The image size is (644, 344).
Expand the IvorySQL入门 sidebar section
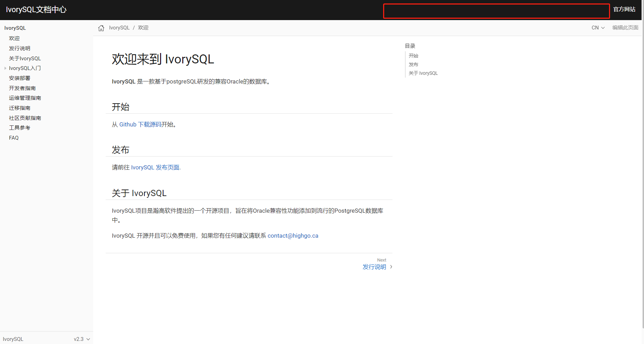pyautogui.click(x=5, y=68)
